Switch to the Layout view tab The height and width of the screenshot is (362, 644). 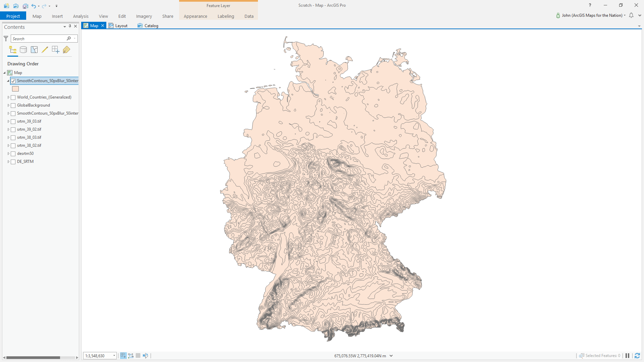(x=121, y=25)
